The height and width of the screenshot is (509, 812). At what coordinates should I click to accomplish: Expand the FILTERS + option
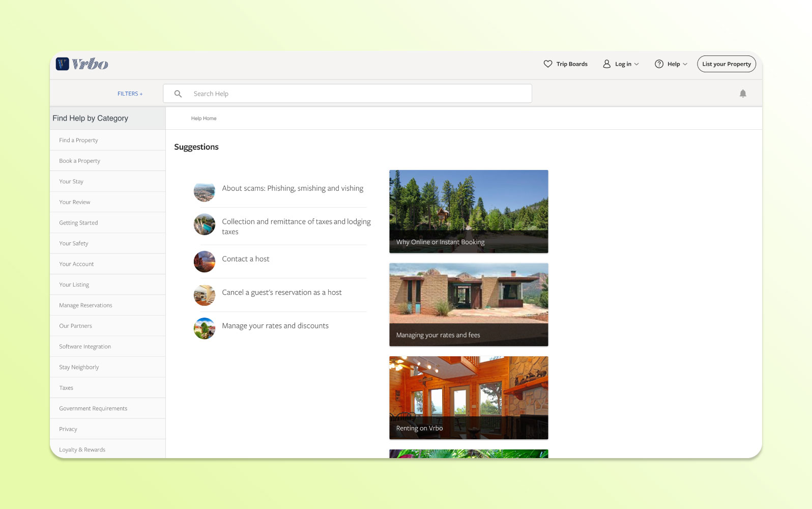point(130,94)
